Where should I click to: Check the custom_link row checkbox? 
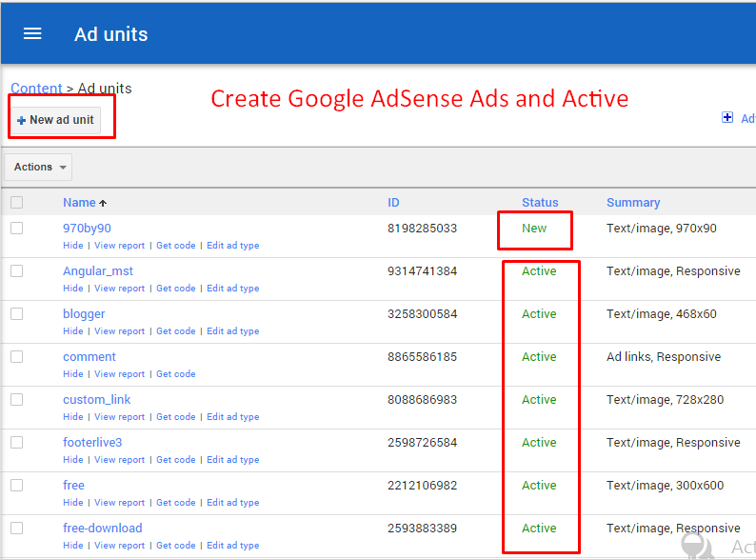(x=17, y=399)
